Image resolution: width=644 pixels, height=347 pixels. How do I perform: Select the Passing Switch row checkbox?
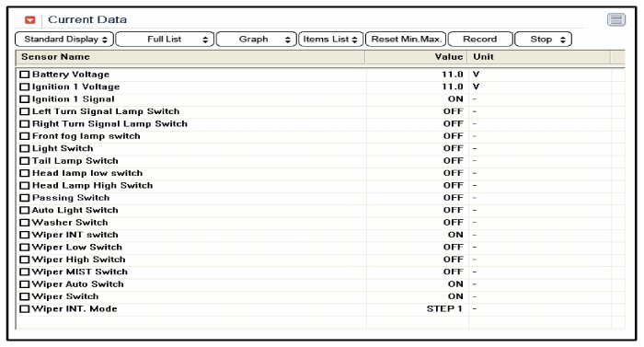pyautogui.click(x=25, y=198)
